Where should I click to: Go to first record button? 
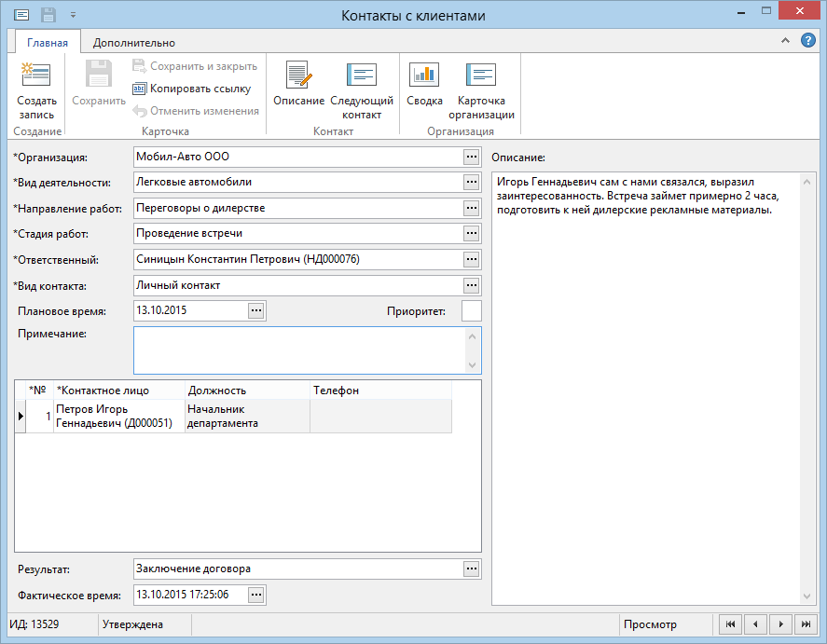click(730, 624)
